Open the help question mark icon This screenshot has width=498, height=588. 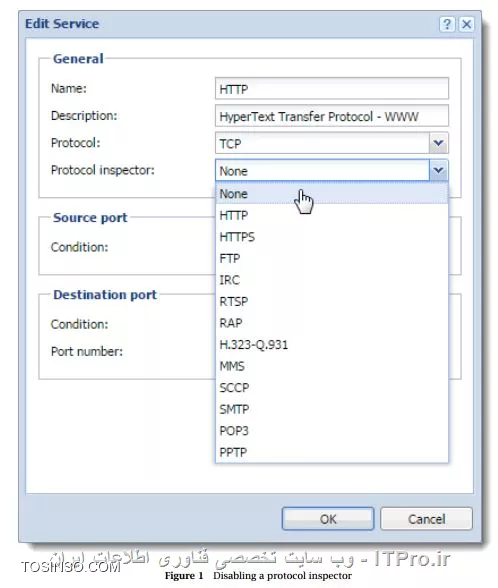(447, 24)
